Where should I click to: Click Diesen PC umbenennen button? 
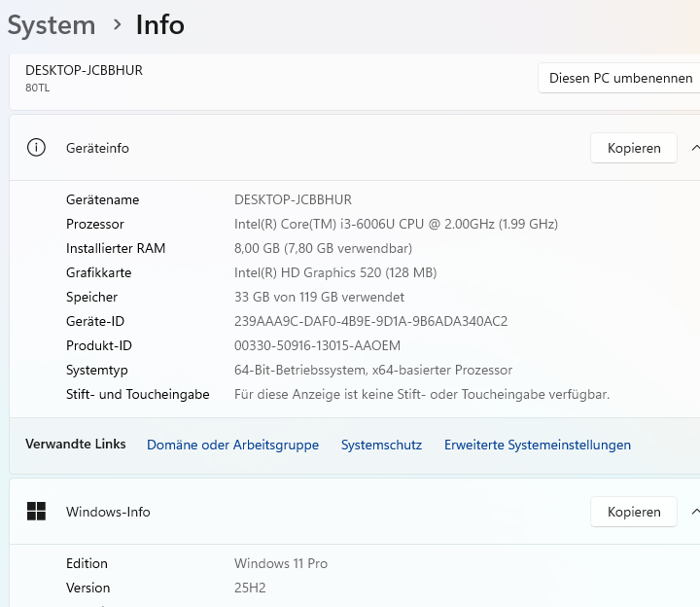(620, 78)
